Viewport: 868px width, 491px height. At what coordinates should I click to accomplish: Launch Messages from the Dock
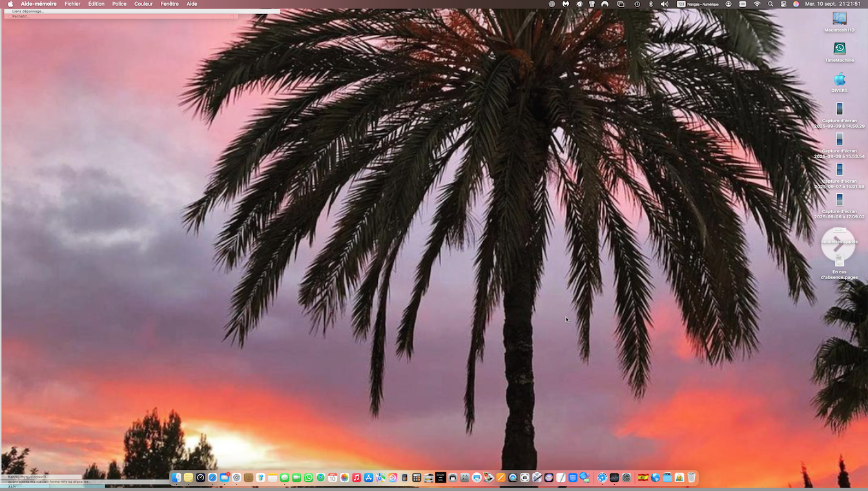click(x=285, y=477)
